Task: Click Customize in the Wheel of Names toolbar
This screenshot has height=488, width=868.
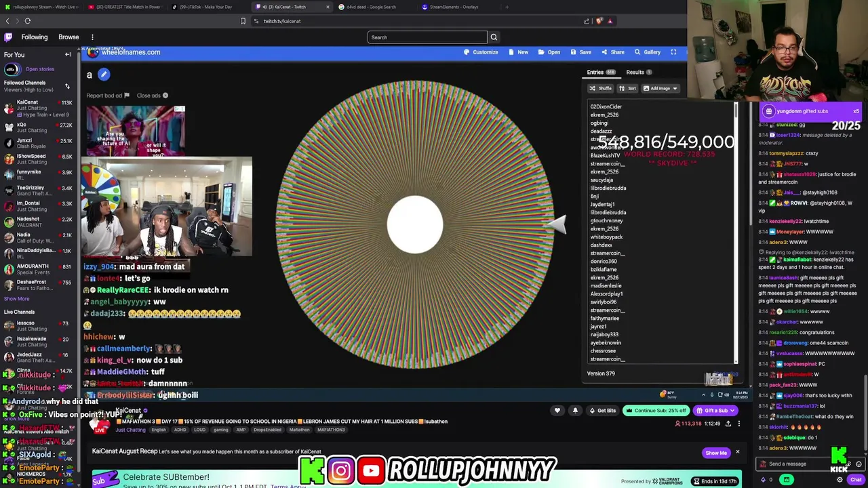Action: 481,52
